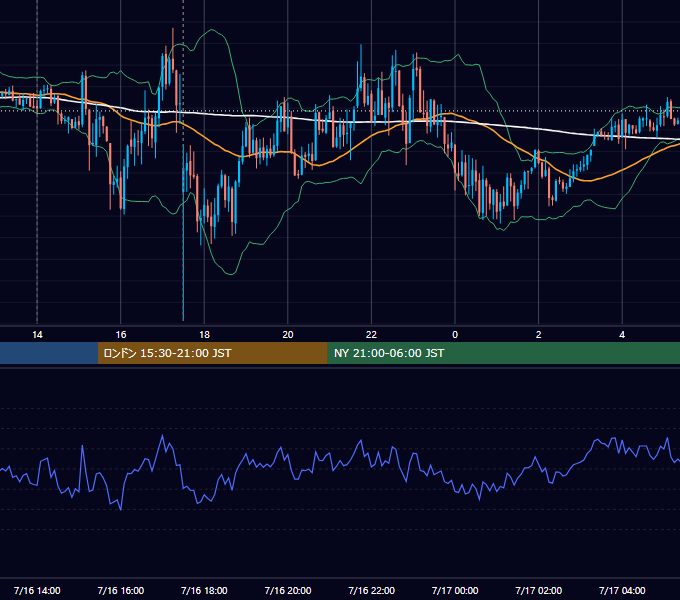
Task: Click the ロンドン 15:30-21:00 JST session bar
Action: (212, 353)
